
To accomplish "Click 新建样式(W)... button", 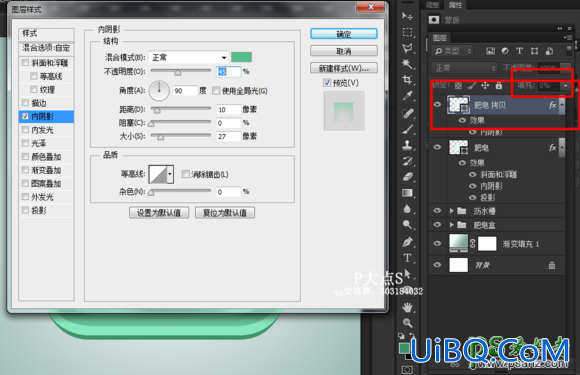I will coord(344,68).
